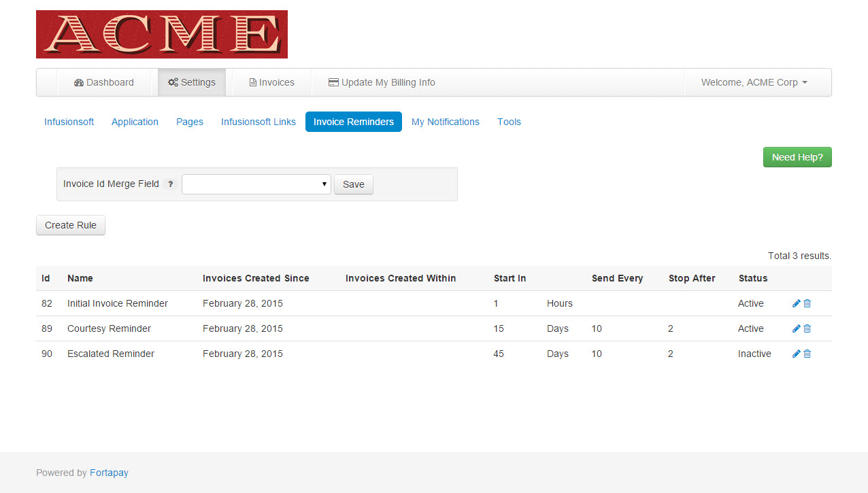Switch to the My Notifications tab

coord(446,122)
